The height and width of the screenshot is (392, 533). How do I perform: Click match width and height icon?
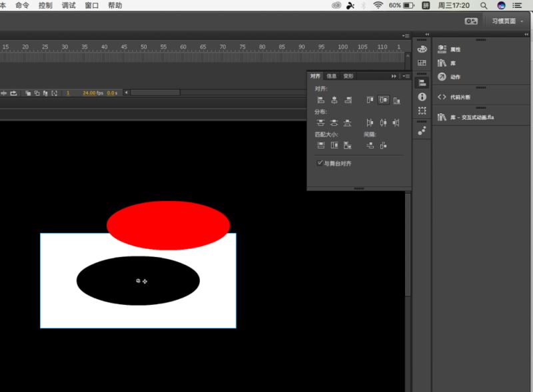point(347,145)
